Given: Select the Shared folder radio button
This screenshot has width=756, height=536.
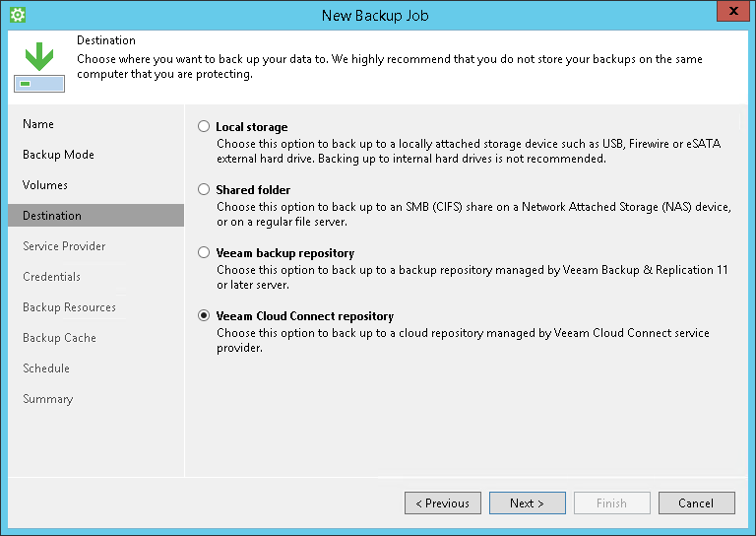Looking at the screenshot, I should (x=204, y=189).
